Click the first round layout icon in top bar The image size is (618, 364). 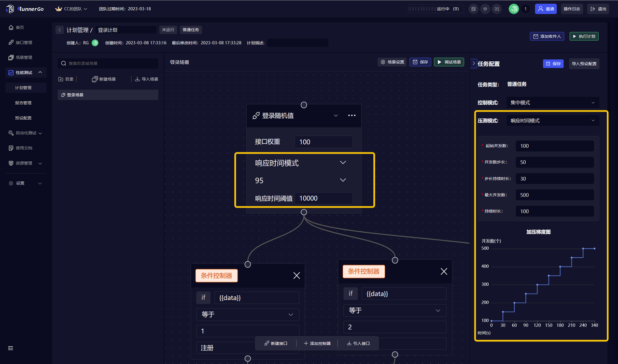pyautogui.click(x=474, y=9)
